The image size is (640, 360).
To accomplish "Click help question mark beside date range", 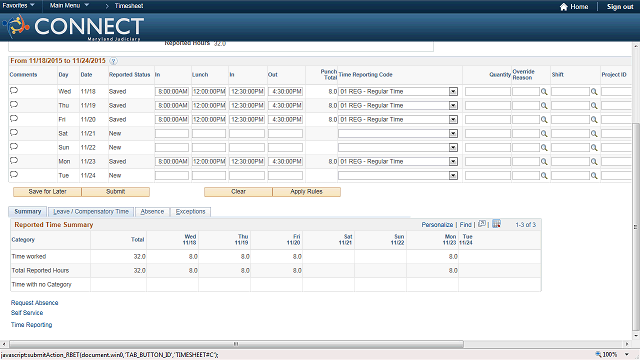I will 113,61.
